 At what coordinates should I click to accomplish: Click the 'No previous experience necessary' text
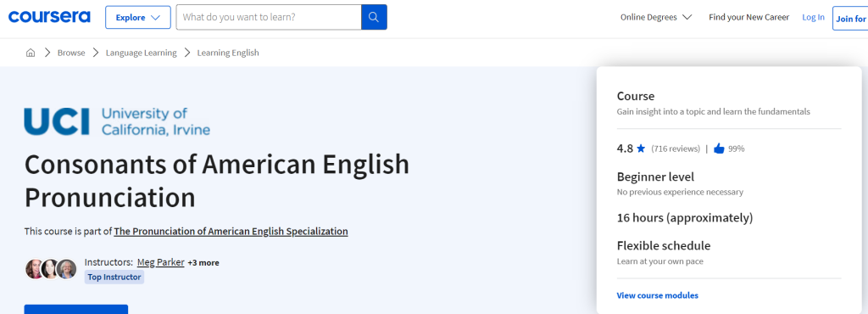pos(680,192)
